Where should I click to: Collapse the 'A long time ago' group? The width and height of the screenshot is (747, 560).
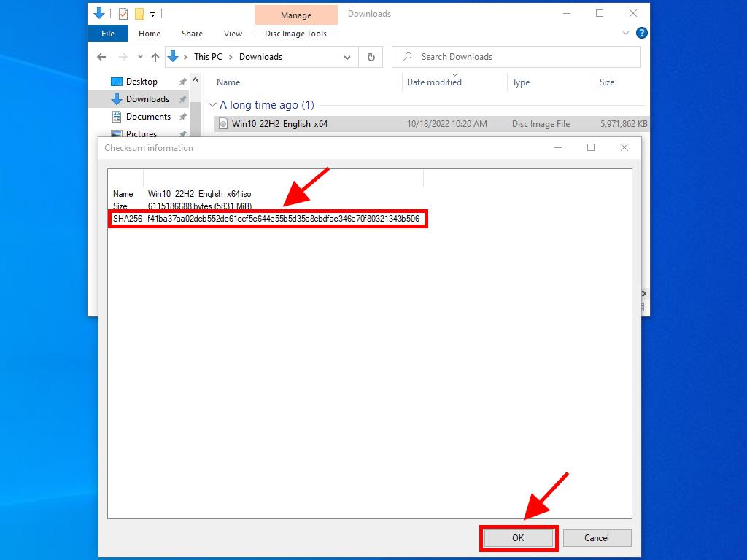click(x=212, y=105)
